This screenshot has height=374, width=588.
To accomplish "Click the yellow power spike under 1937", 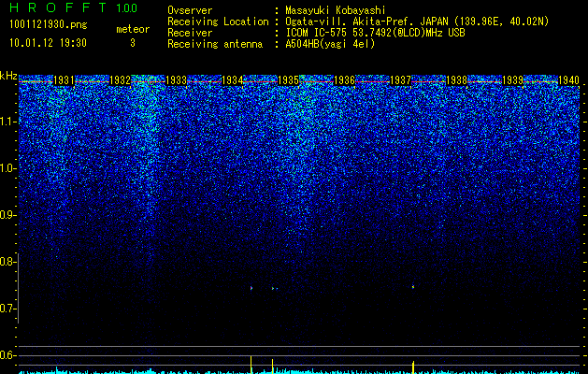I will [413, 367].
